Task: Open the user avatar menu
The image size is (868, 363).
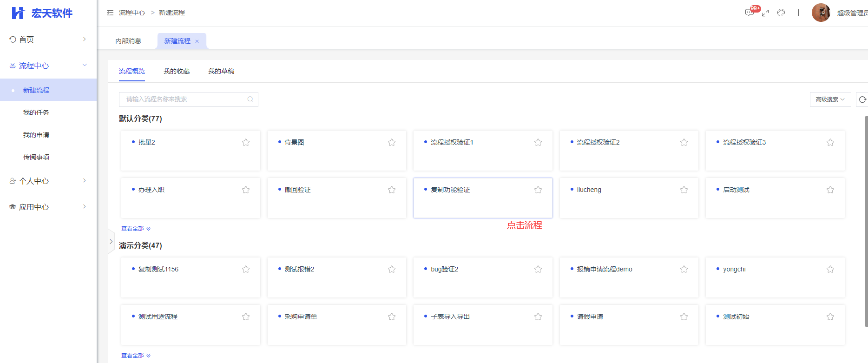Action: click(x=821, y=13)
